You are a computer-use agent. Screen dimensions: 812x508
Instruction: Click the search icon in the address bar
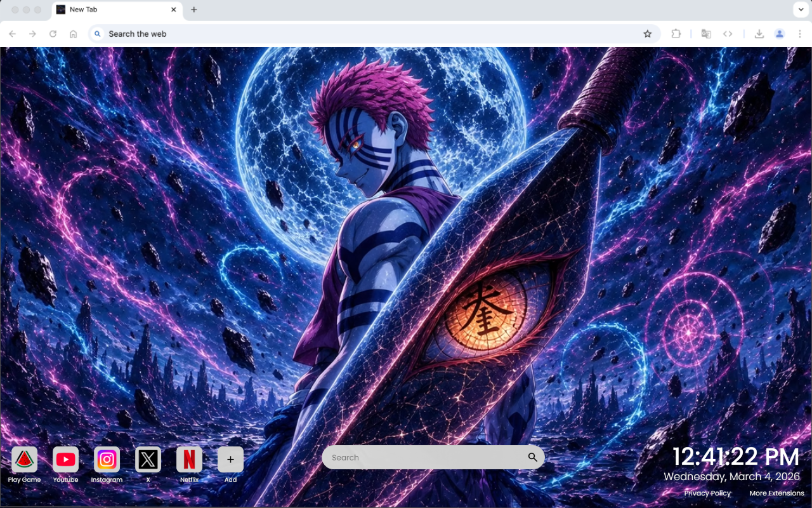[98, 34]
